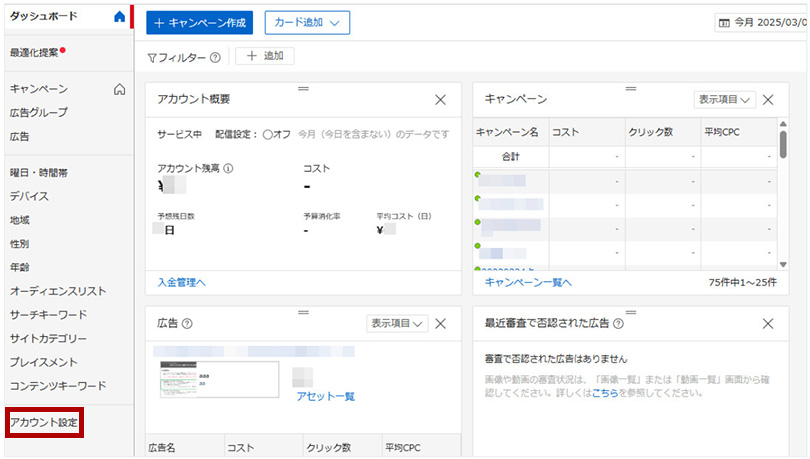Click コスト header in 広告 card table

(241, 448)
